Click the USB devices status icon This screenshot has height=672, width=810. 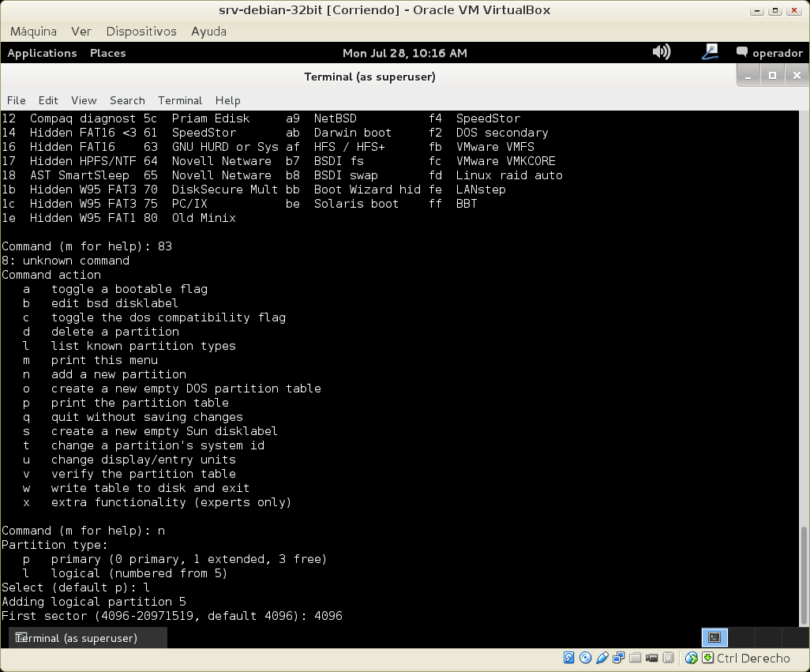click(x=602, y=658)
